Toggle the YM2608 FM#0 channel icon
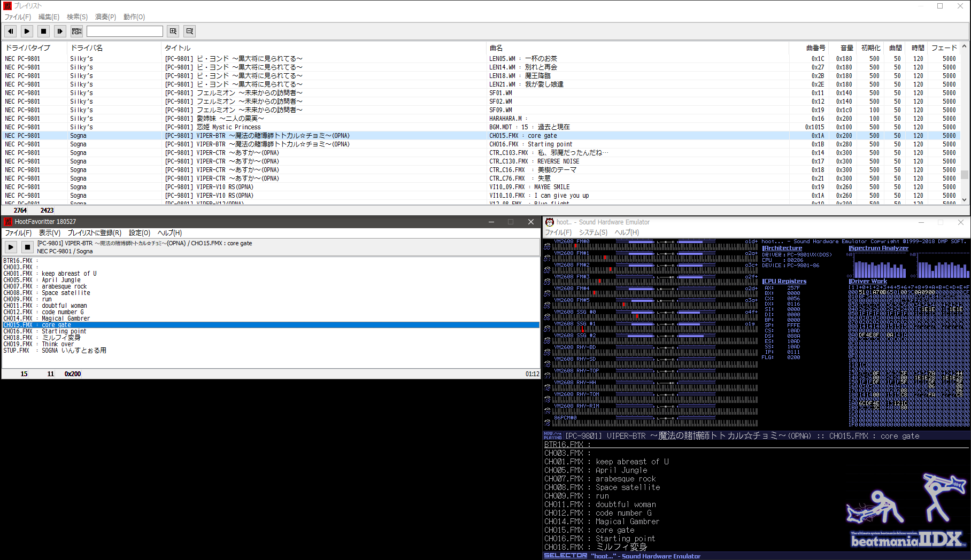The image size is (971, 560). [x=547, y=246]
